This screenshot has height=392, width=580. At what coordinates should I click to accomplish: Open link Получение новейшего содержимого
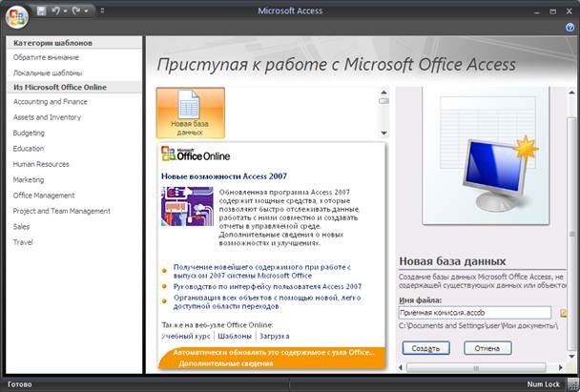click(x=262, y=271)
